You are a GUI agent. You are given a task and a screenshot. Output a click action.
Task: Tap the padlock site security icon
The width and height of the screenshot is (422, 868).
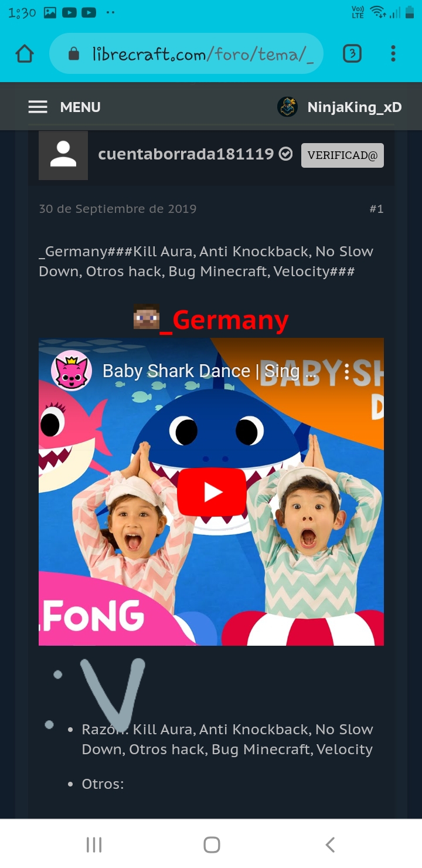(74, 55)
